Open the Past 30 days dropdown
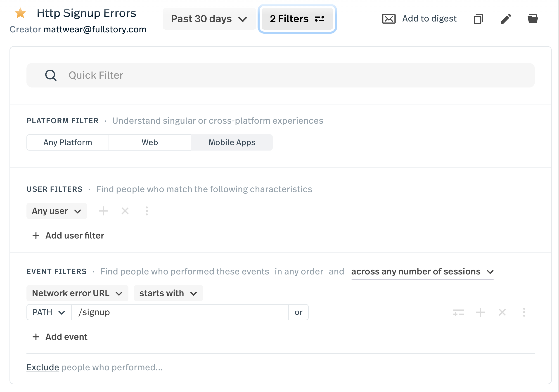The width and height of the screenshot is (559, 392). tap(209, 19)
